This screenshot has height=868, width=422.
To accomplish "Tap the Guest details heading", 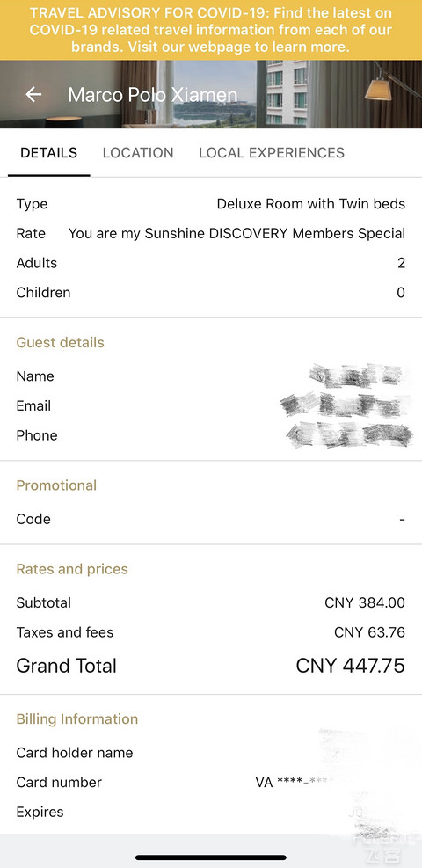I will point(61,343).
